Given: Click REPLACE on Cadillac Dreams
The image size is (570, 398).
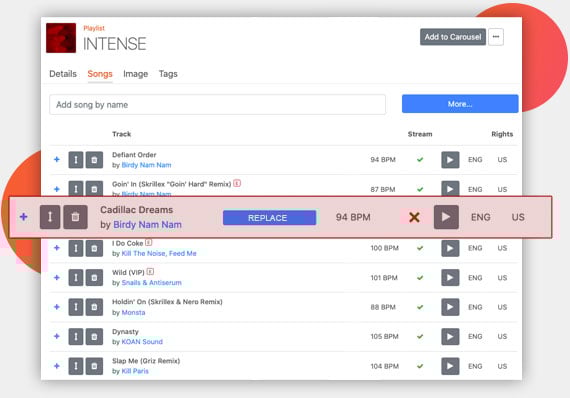Looking at the screenshot, I should click(x=269, y=218).
